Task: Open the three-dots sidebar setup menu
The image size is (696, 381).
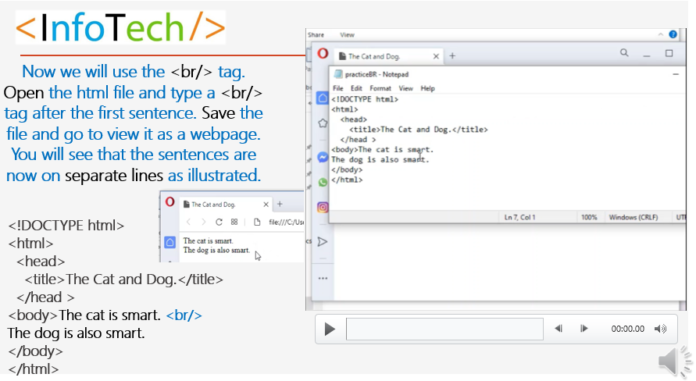Action: (x=323, y=278)
